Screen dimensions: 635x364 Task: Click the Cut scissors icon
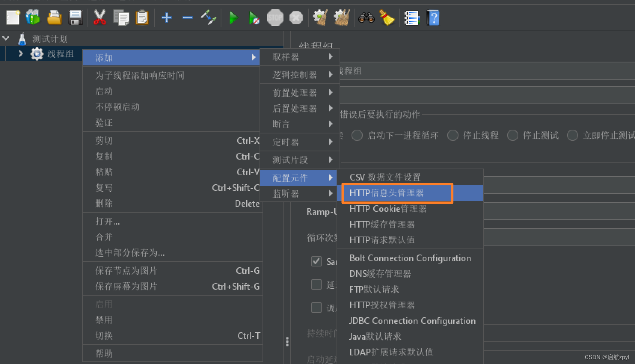point(99,18)
